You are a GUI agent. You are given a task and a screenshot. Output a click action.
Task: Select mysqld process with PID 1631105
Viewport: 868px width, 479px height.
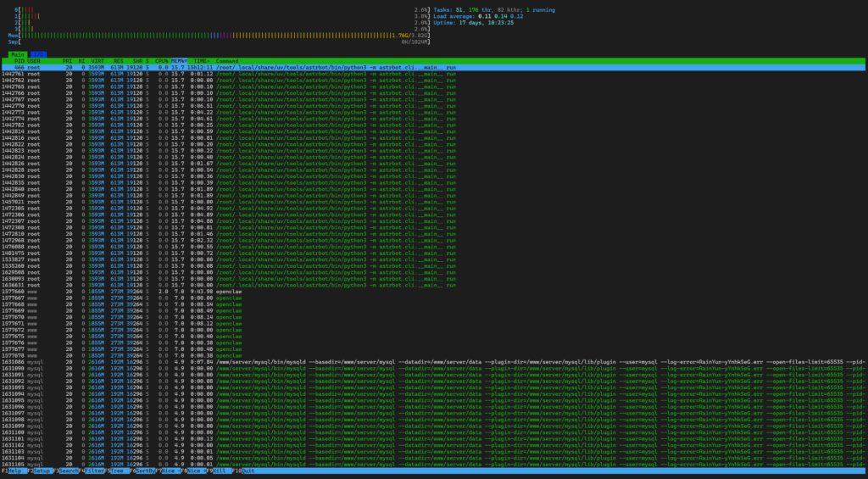(434, 464)
